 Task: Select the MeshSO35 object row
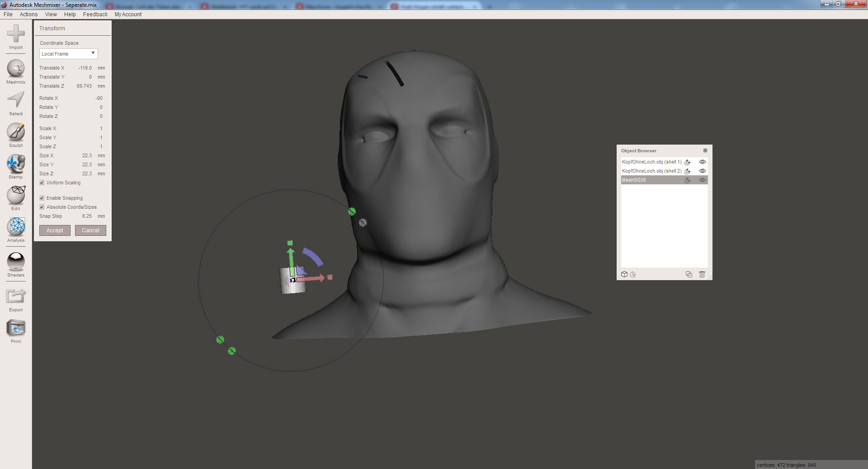point(665,180)
